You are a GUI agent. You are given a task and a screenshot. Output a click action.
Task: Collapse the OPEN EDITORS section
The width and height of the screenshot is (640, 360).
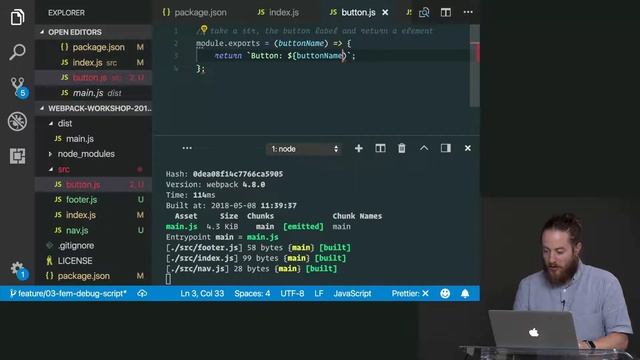(x=93, y=32)
